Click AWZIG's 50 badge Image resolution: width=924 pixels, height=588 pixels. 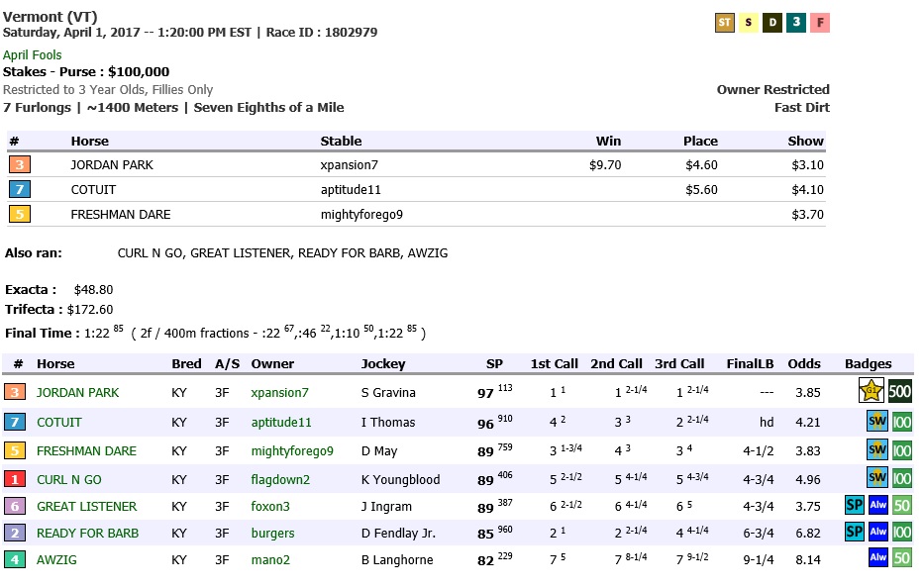coord(901,558)
